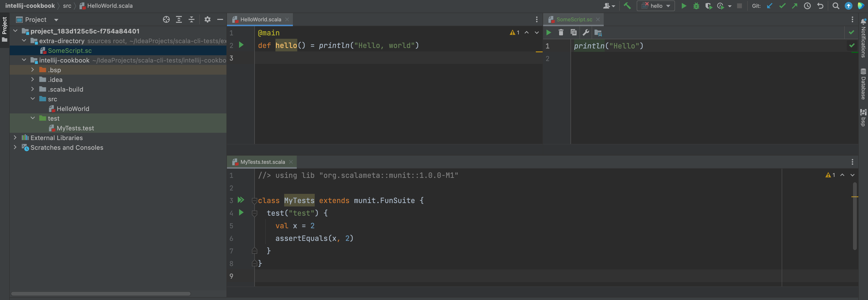Close the SomeScript.sc tab

click(x=598, y=20)
